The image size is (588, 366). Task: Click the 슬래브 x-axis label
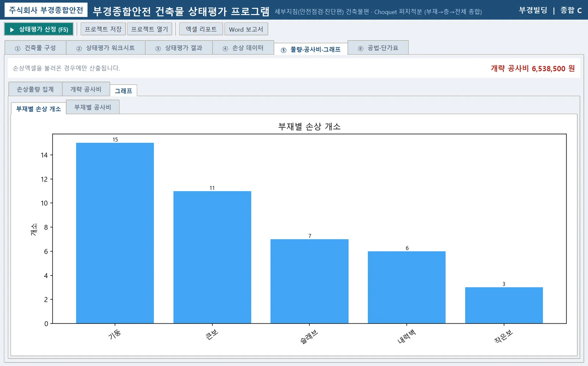pyautogui.click(x=309, y=337)
